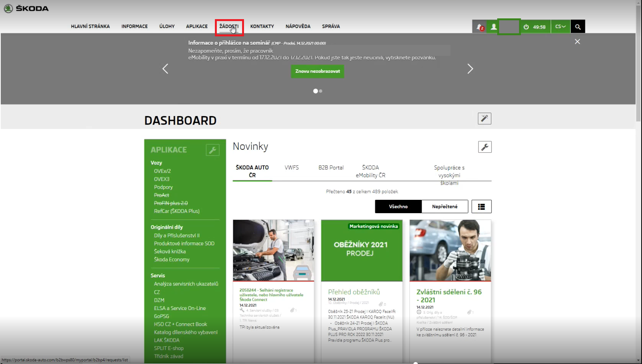Screen dimensions: 642x364
Task: Switch to list view icon
Action: point(481,207)
